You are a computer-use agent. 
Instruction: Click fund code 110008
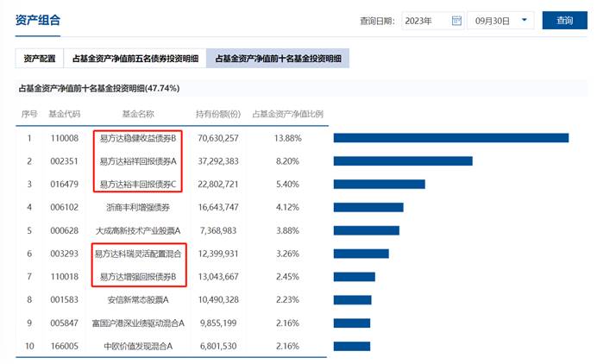point(64,138)
